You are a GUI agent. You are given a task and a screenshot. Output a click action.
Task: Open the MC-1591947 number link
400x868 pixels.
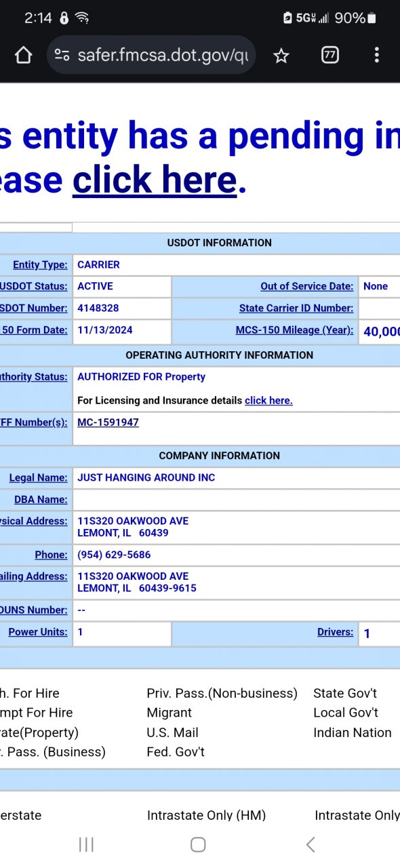(108, 422)
